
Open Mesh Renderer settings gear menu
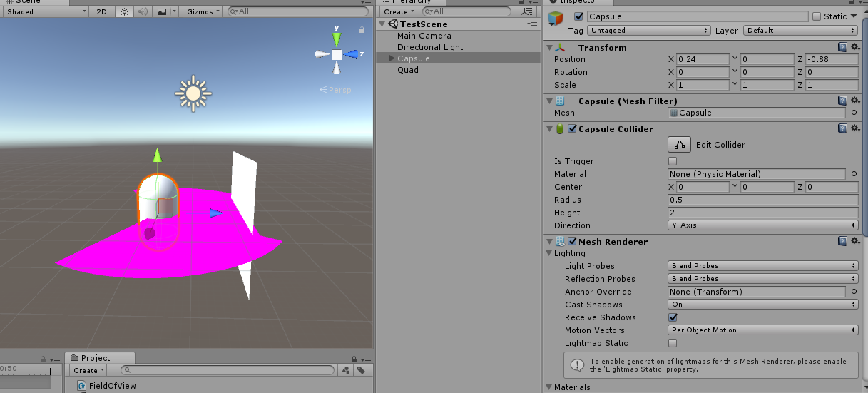854,242
